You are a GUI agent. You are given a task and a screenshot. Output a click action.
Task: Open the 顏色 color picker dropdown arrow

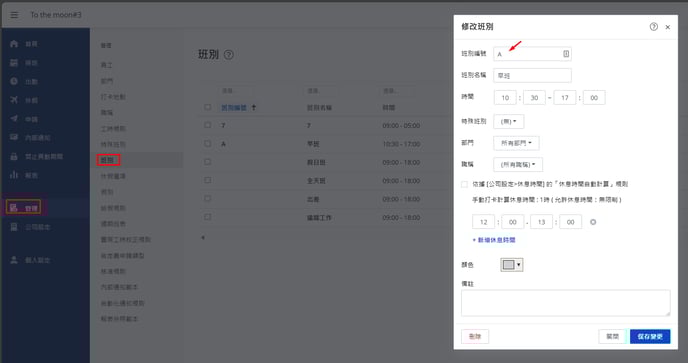[x=519, y=265]
